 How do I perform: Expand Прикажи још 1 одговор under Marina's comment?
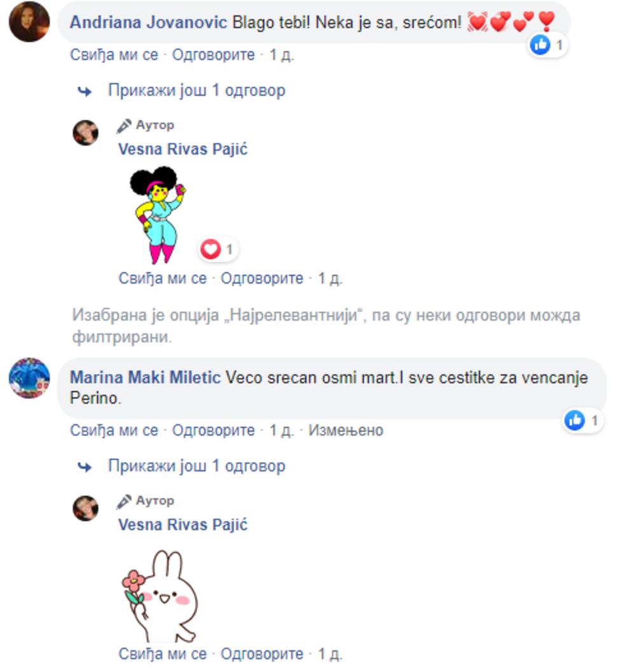click(197, 466)
